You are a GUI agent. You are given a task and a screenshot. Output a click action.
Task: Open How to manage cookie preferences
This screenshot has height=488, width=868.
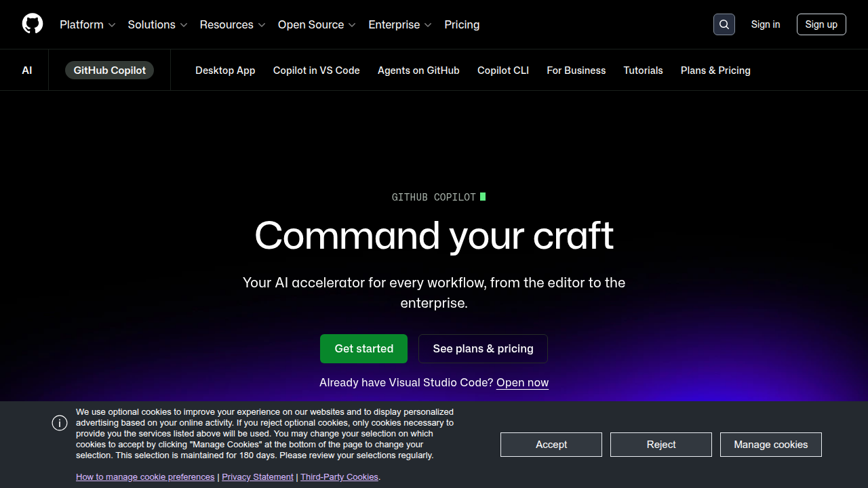pos(145,477)
